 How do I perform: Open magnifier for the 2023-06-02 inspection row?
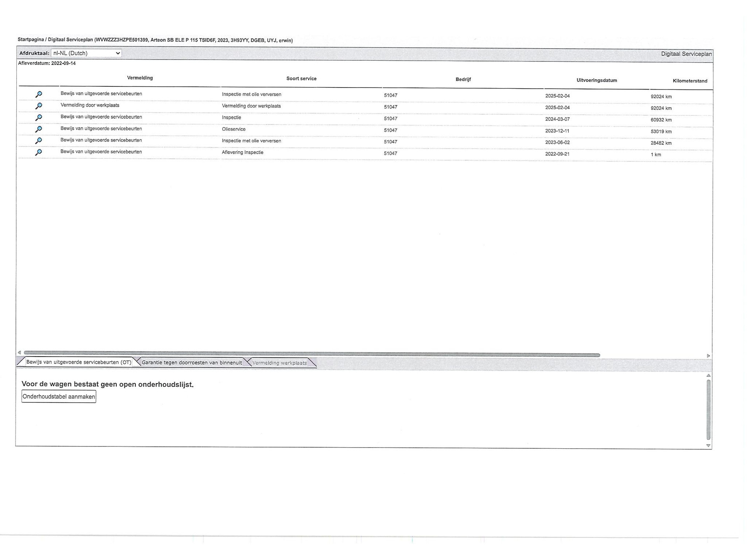tap(39, 141)
